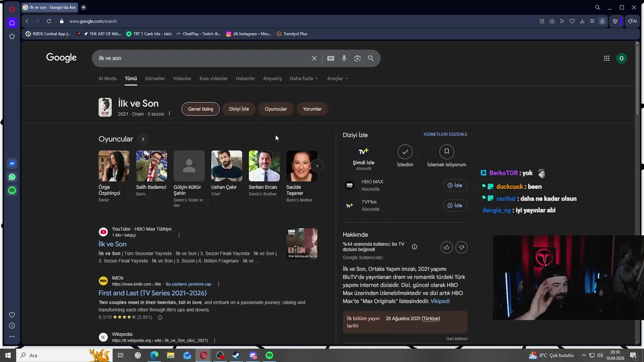This screenshot has width=644, height=362.
Task: Open HİZMETLERİ DÜZENLE link
Action: pos(445,134)
